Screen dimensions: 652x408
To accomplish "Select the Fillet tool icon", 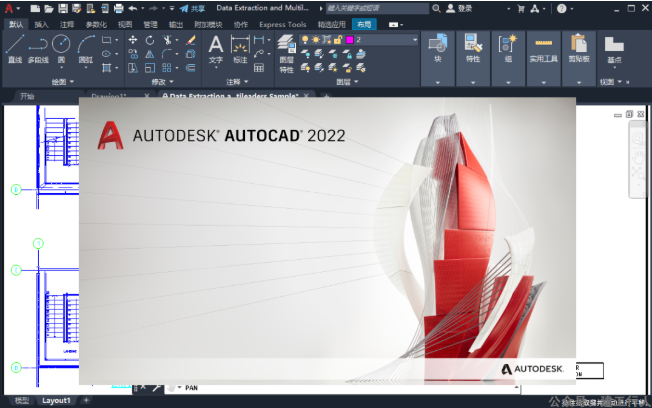I will pyautogui.click(x=167, y=54).
